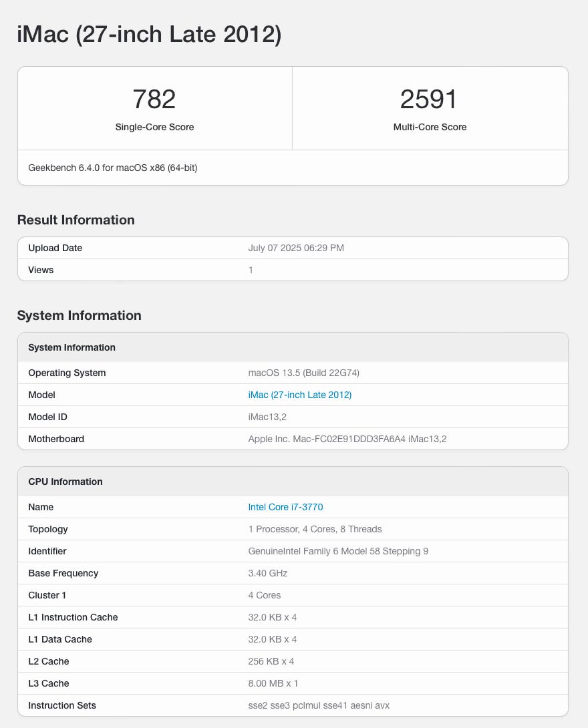The height and width of the screenshot is (728, 588).
Task: Click the System Information table header bar
Action: (x=293, y=347)
